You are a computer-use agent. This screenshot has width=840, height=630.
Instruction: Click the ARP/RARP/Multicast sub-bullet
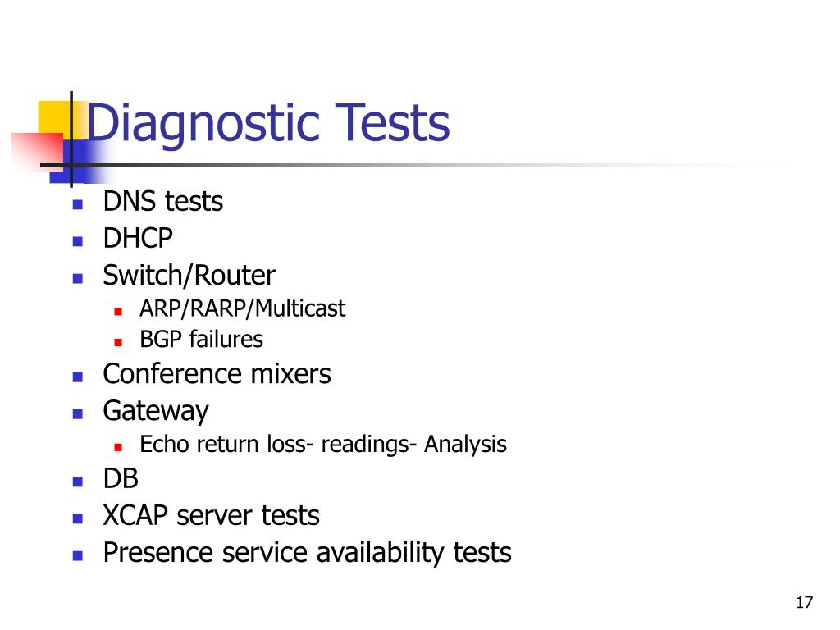tap(242, 308)
